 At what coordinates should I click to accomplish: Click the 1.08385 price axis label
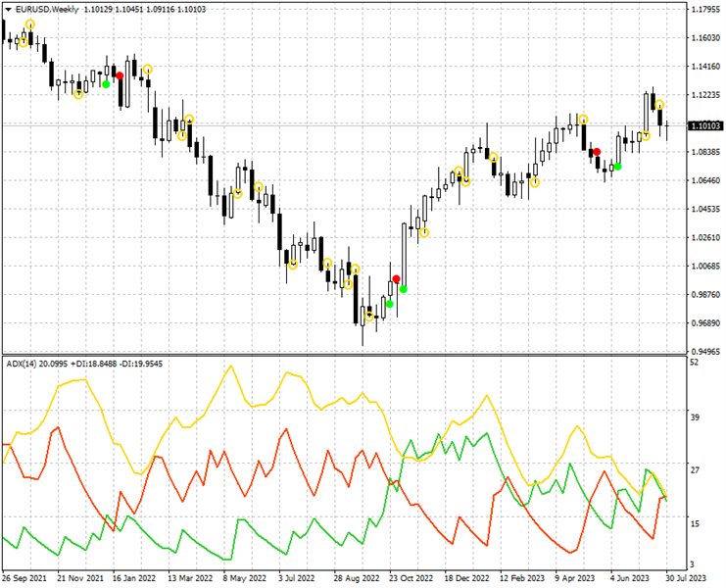click(705, 152)
